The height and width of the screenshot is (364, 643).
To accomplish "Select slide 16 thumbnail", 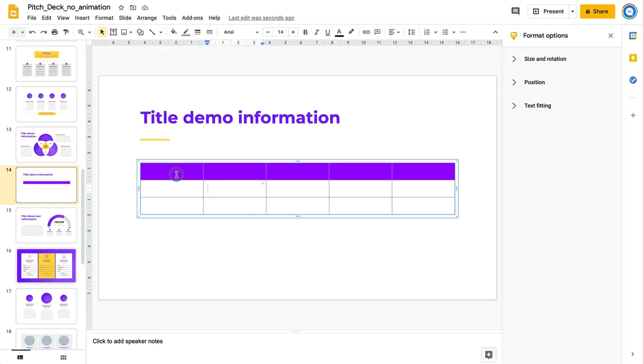I will (47, 266).
